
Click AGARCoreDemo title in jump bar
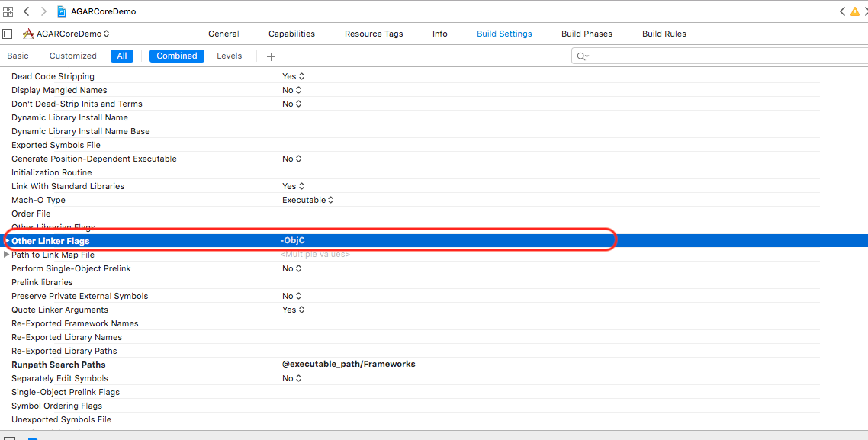pos(103,11)
